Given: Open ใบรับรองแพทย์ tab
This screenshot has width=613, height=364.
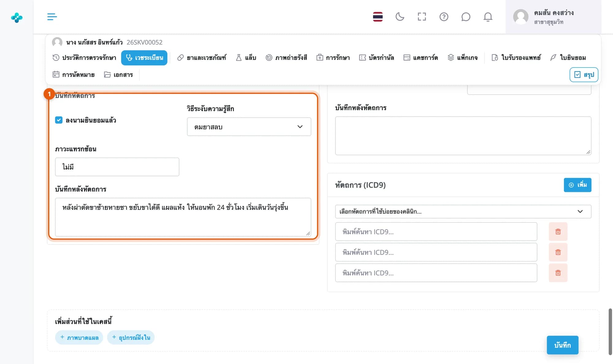Looking at the screenshot, I should pyautogui.click(x=516, y=58).
